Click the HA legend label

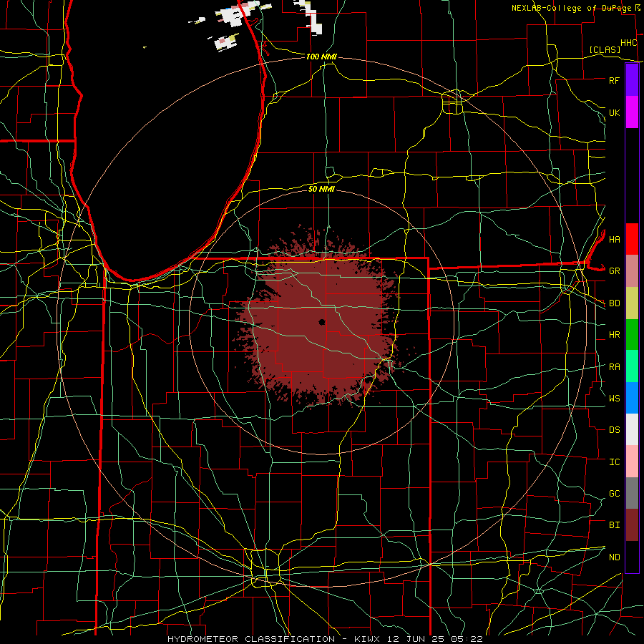tap(614, 239)
